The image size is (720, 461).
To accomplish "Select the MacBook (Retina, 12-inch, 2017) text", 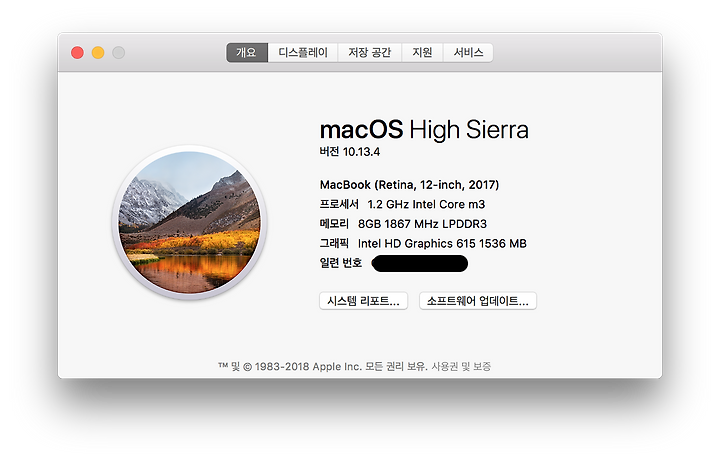I will [x=409, y=185].
